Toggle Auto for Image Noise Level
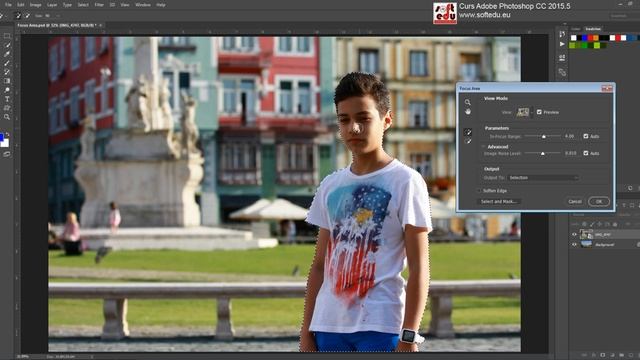Screen dimensions: 640x360 586,153
